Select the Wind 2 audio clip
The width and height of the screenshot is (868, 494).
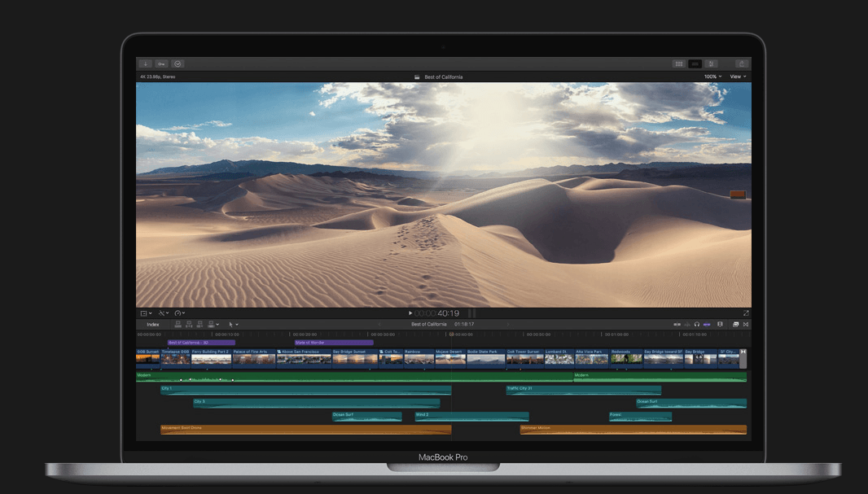pos(471,417)
